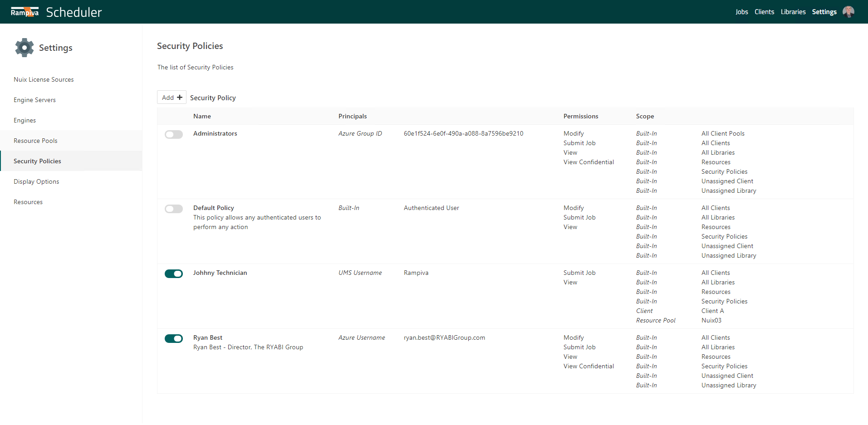Image resolution: width=868 pixels, height=425 pixels.
Task: Disable the Ryan Best policy toggle
Action: (x=174, y=339)
